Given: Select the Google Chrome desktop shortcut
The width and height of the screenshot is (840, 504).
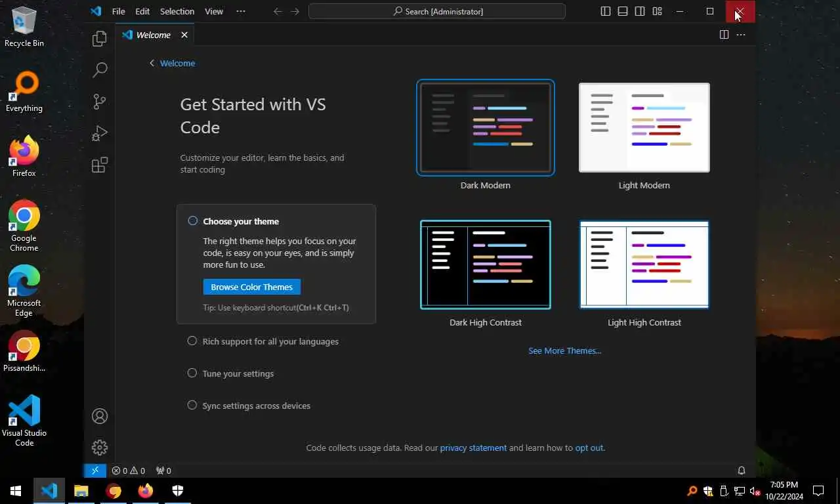Looking at the screenshot, I should (x=24, y=226).
